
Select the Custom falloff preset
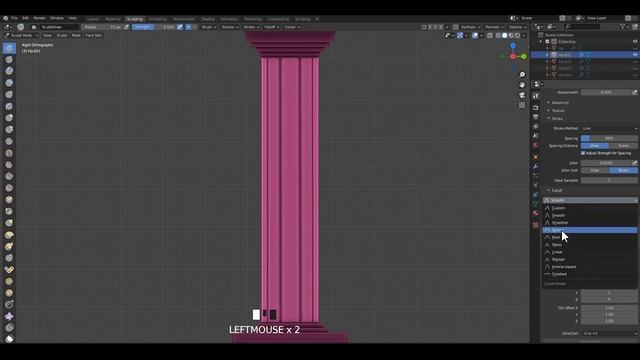click(590, 208)
